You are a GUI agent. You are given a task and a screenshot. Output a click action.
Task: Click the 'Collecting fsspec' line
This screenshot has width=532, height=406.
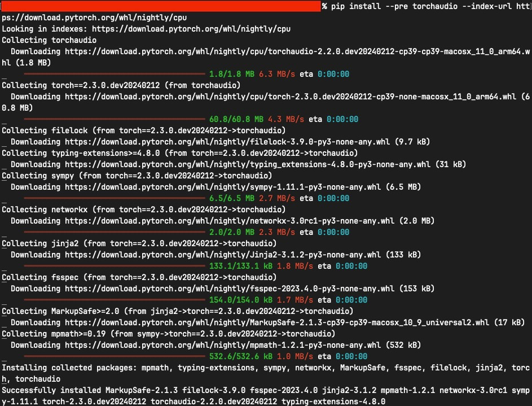click(x=139, y=277)
